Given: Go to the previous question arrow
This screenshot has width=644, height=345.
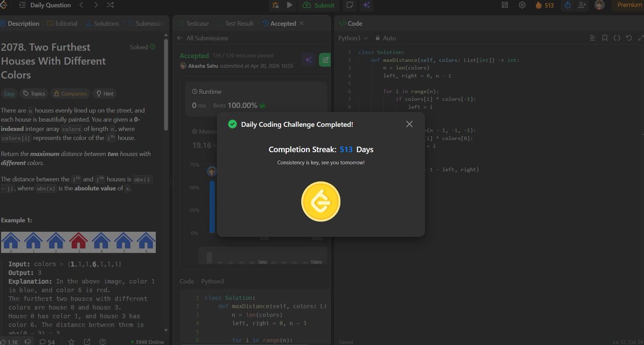Looking at the screenshot, I should coord(81,5).
